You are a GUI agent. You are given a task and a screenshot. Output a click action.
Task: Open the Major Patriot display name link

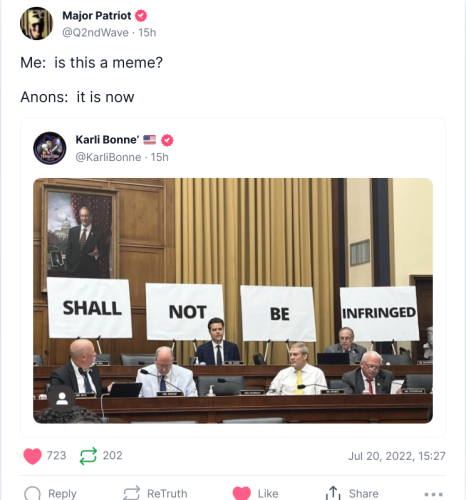point(97,16)
